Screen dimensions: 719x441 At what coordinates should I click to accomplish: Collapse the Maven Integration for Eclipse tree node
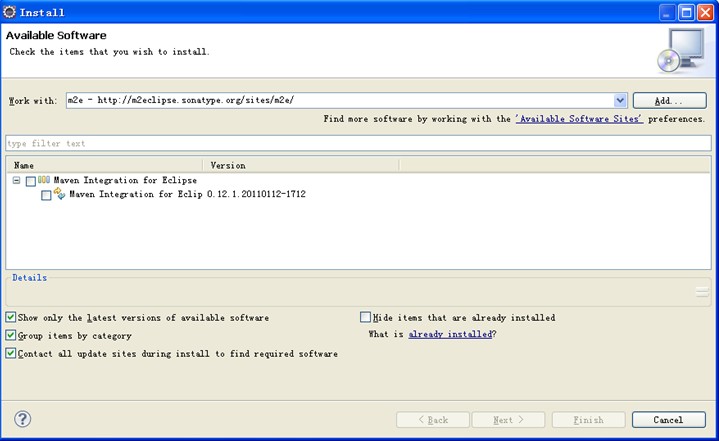coord(17,181)
